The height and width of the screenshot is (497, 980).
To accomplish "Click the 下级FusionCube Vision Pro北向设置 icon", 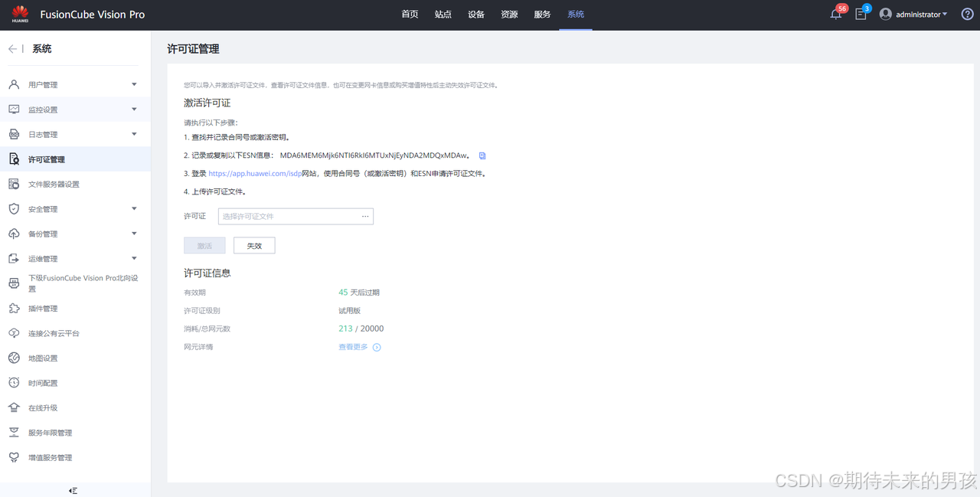I will (x=14, y=283).
